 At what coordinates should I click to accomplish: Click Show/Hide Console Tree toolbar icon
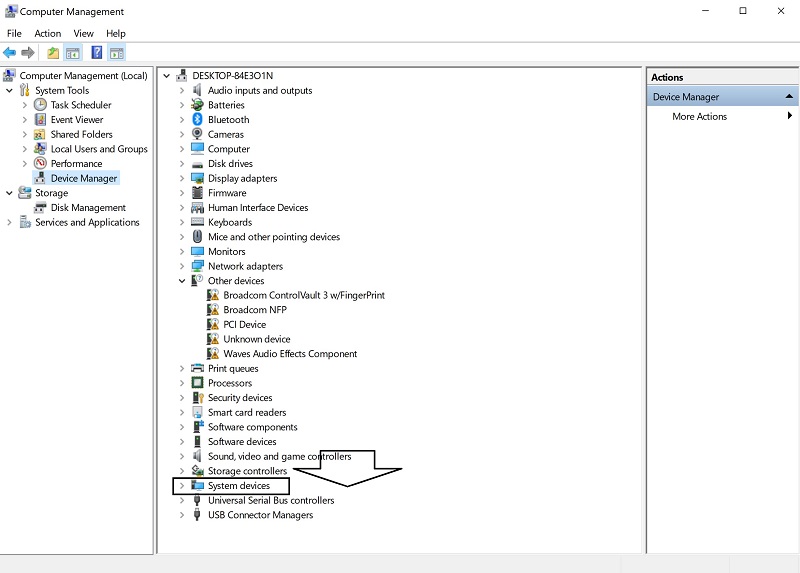click(73, 53)
